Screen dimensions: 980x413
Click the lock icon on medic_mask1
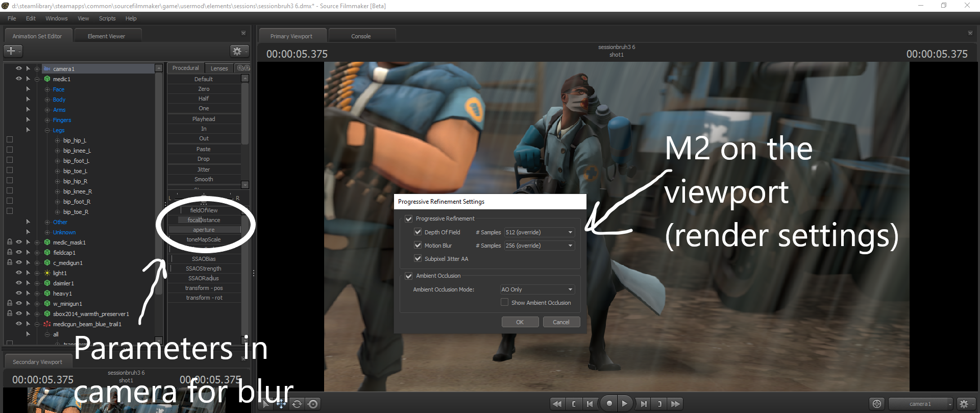(9, 242)
